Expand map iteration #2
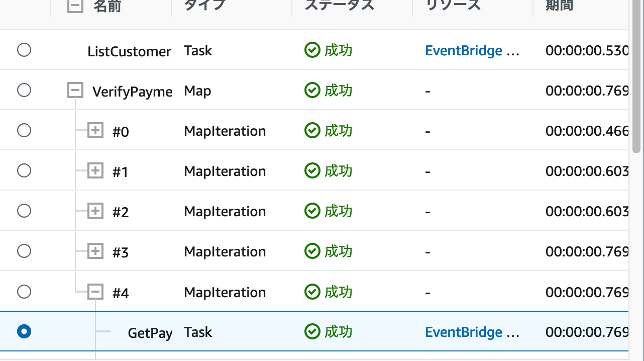The image size is (644, 361). [x=95, y=211]
